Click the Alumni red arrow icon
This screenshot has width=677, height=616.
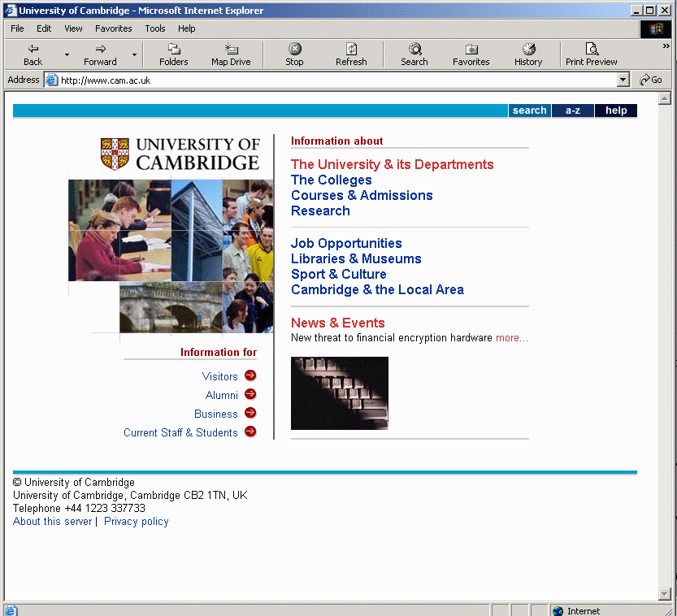point(250,394)
